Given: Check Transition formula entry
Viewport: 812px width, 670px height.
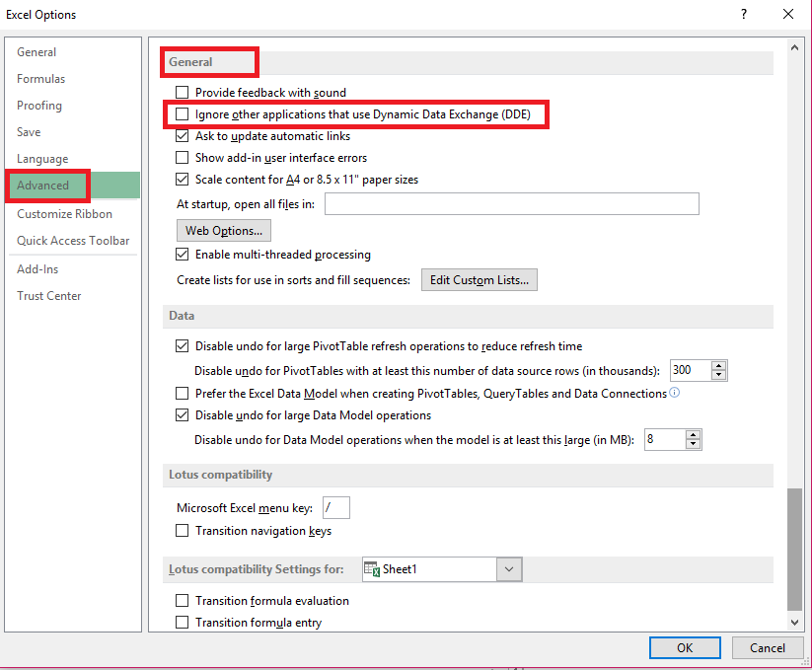Looking at the screenshot, I should pos(182,623).
